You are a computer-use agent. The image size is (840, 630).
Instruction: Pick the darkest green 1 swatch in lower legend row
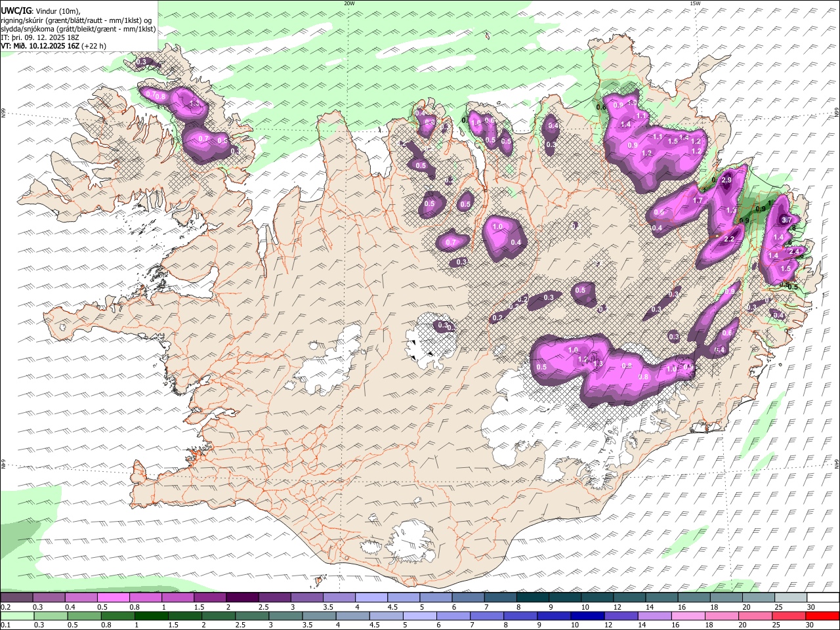click(x=151, y=616)
